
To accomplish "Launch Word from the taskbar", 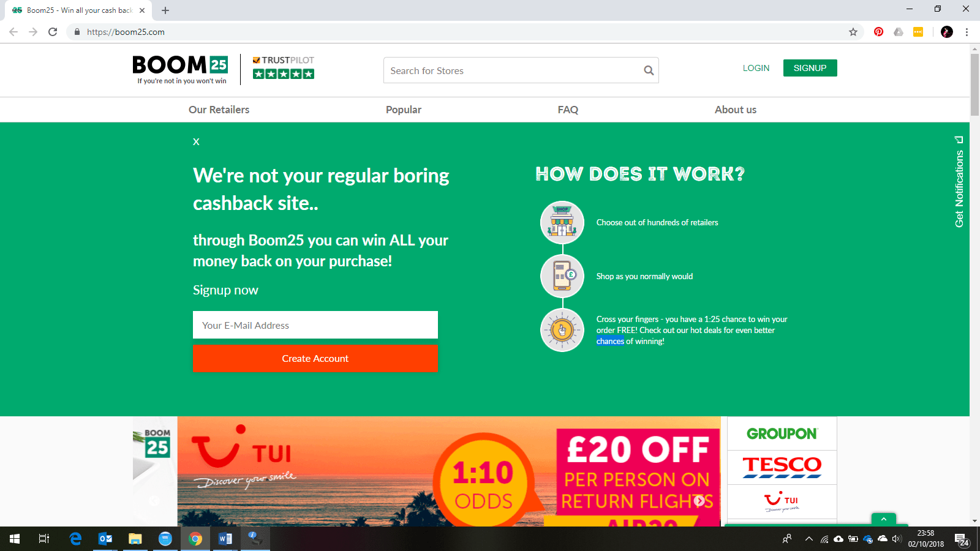I will 225,539.
